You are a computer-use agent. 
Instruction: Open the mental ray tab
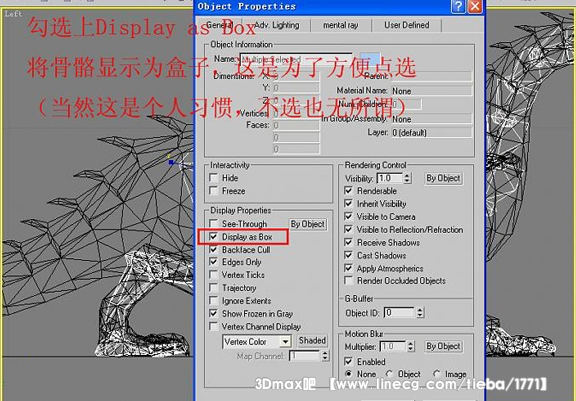click(x=341, y=25)
